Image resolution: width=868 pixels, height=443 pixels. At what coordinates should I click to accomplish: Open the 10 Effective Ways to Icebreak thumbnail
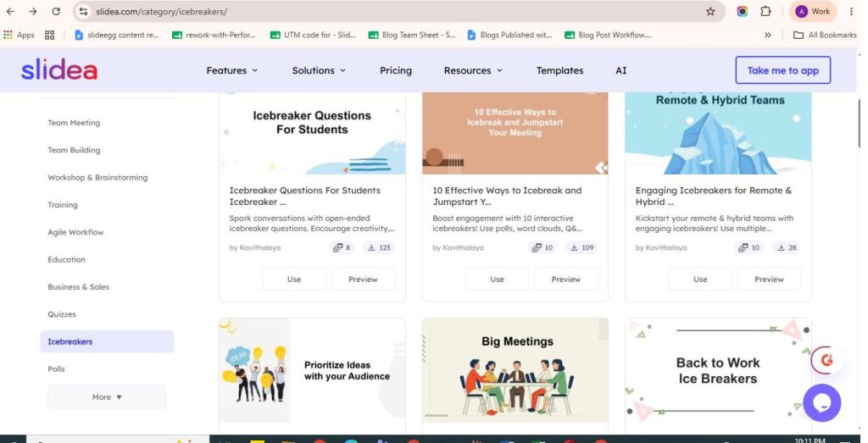pos(515,133)
